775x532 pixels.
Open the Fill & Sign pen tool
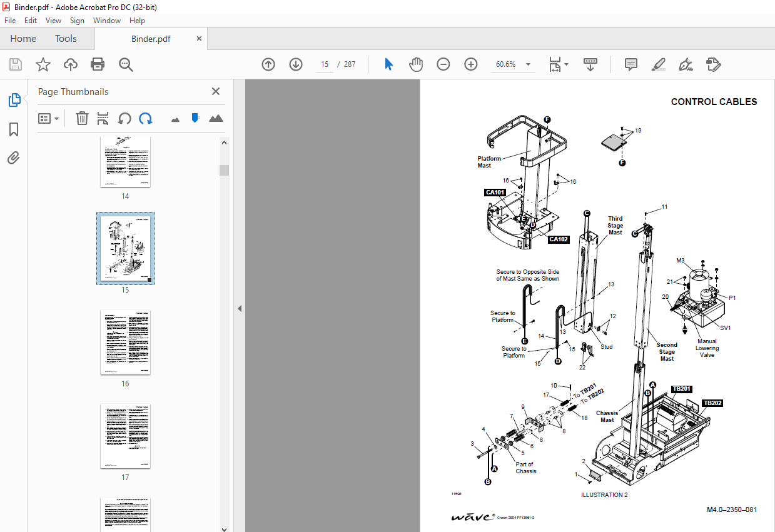686,64
